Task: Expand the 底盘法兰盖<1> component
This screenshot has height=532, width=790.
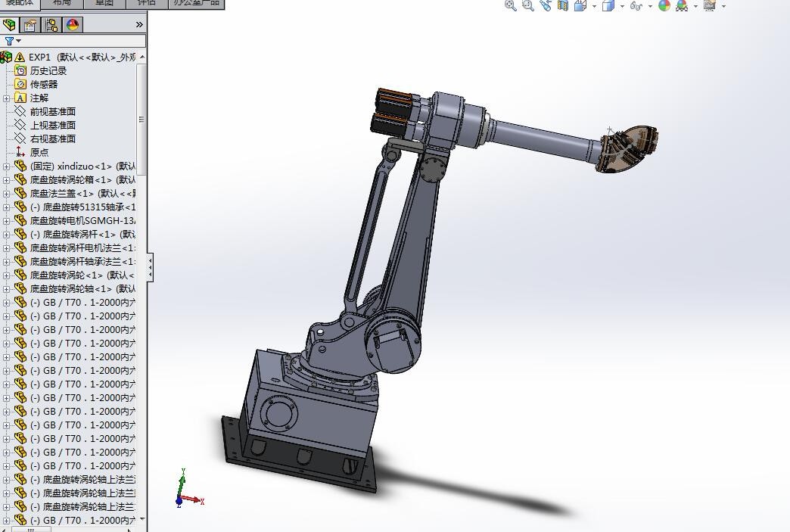Action: (6, 194)
